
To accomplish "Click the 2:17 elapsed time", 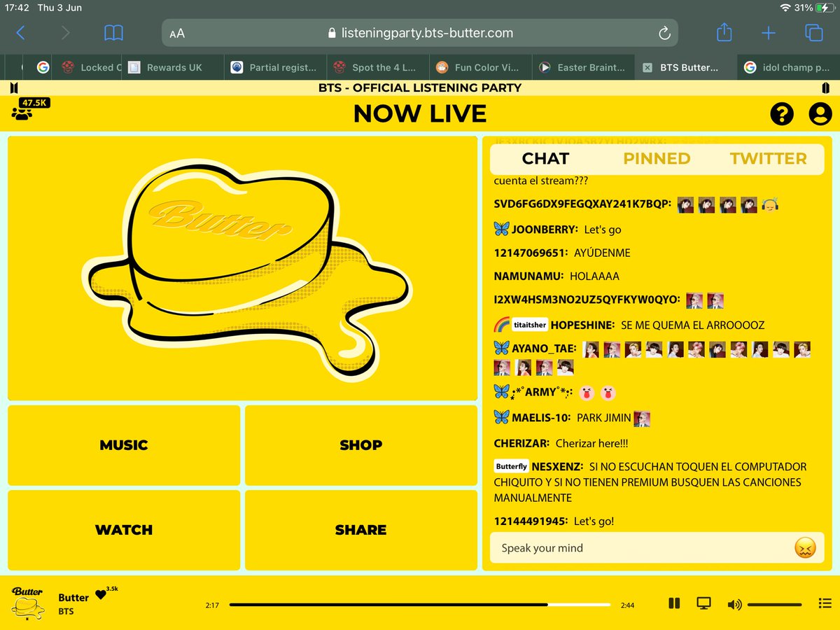I will tap(212, 605).
